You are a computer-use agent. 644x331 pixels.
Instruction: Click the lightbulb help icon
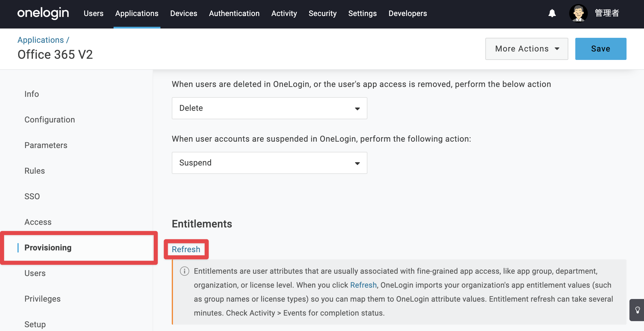point(637,310)
